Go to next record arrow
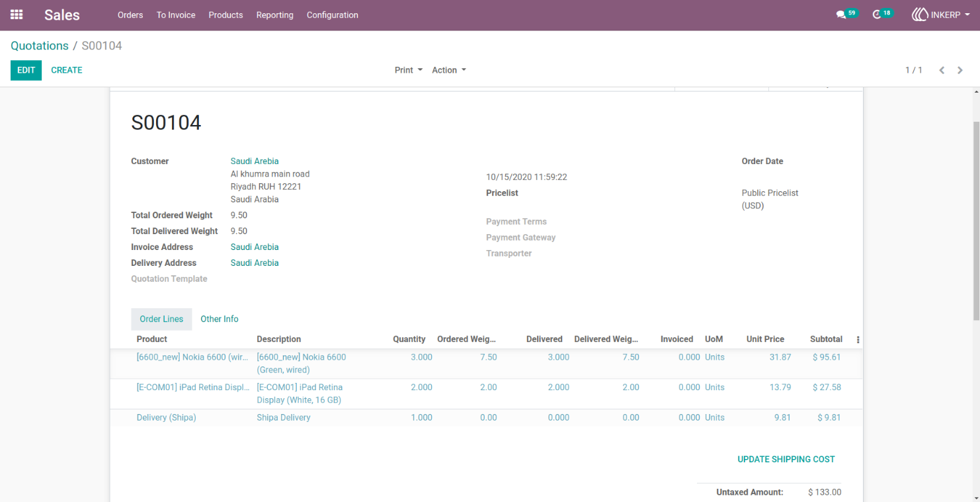 pyautogui.click(x=960, y=70)
